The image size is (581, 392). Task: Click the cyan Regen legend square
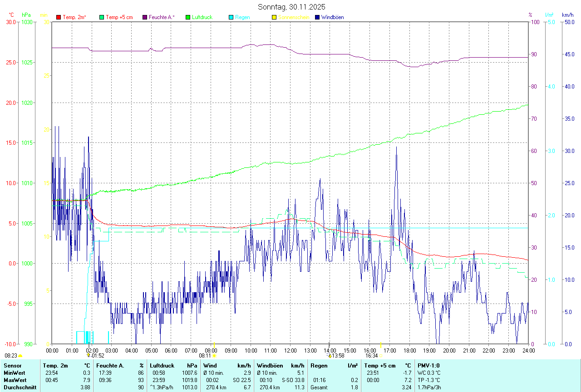[231, 17]
